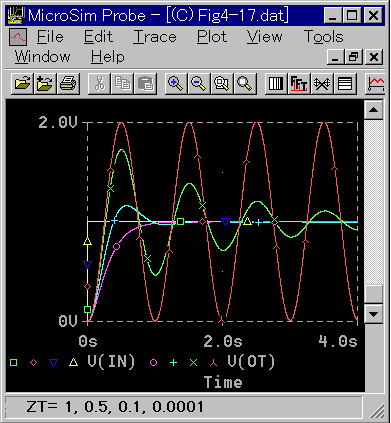Toggle the FFT Fourier icon
This screenshot has height=423, width=391.
(299, 83)
